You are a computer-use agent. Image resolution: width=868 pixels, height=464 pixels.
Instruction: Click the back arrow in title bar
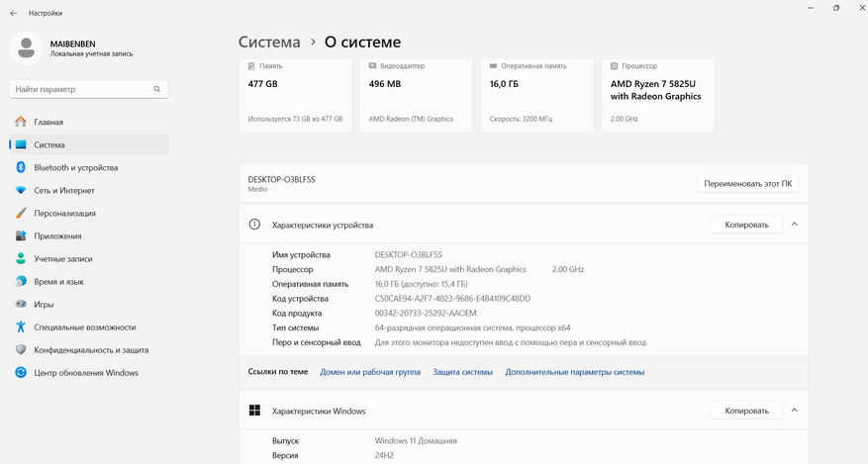[13, 13]
